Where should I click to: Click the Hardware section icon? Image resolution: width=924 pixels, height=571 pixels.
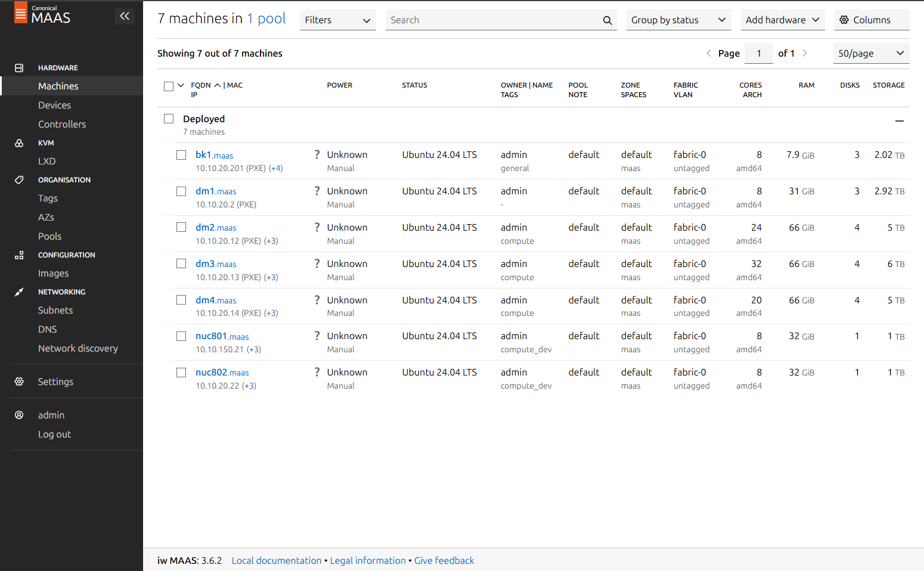(19, 68)
